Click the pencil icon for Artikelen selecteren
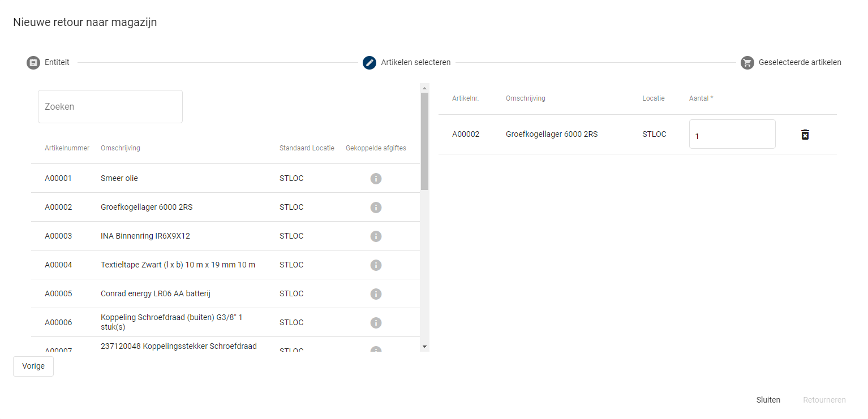 click(x=369, y=63)
